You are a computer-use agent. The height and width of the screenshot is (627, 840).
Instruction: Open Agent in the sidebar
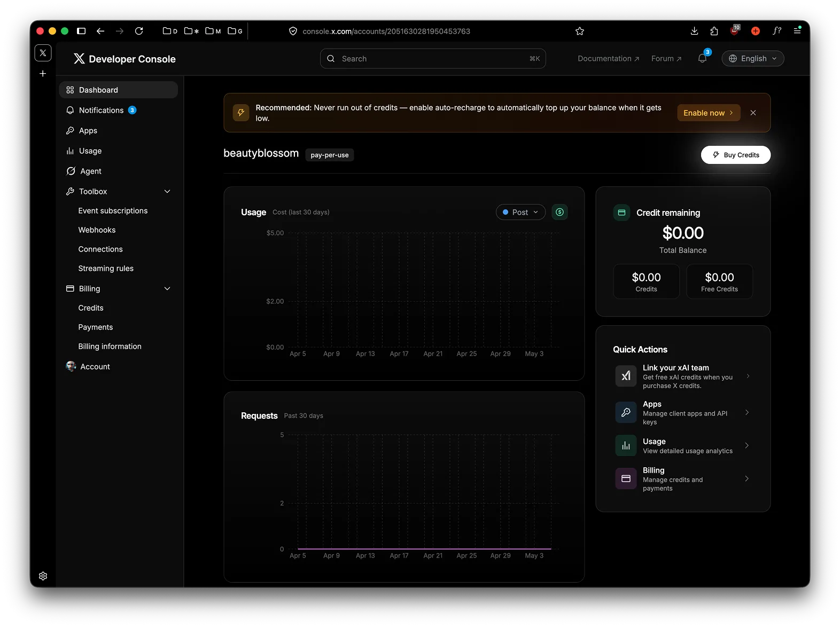[118, 171]
